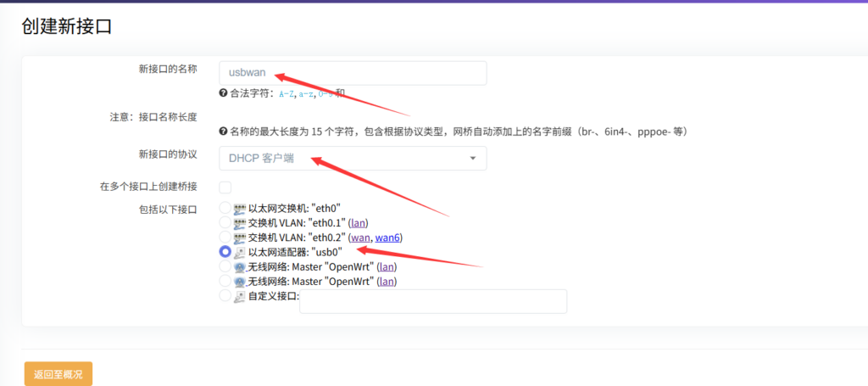
Task: Click the dropdown arrow of protocol selector
Action: tap(473, 159)
